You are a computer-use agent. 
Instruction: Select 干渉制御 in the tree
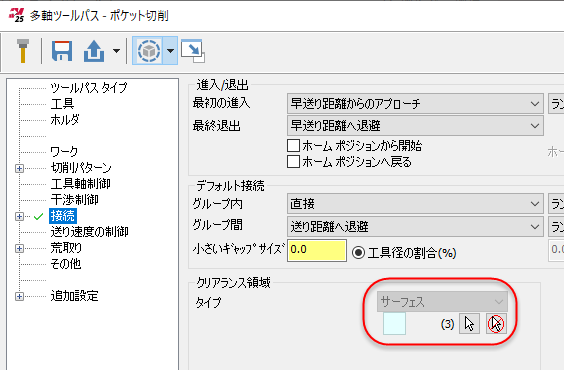tap(74, 200)
